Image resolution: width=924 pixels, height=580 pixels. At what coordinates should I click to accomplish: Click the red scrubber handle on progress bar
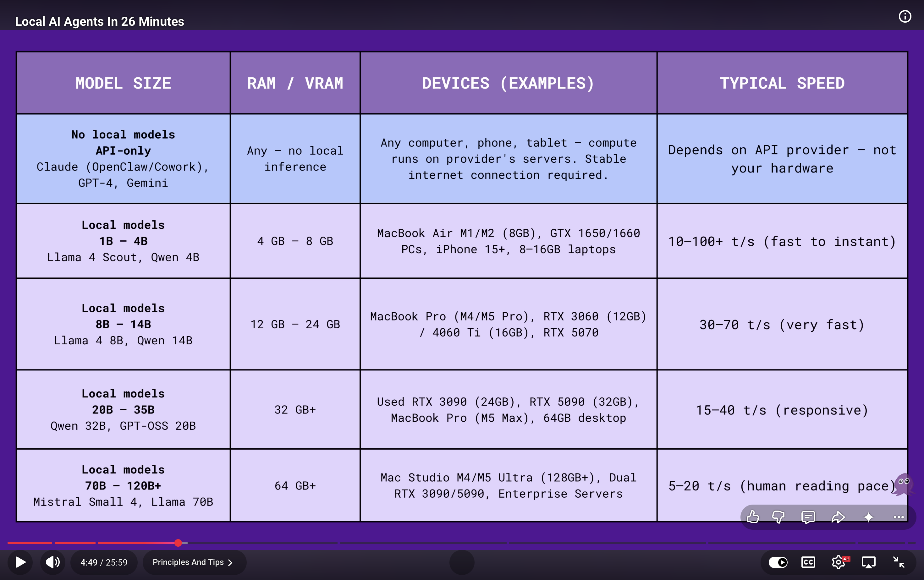[x=178, y=543]
